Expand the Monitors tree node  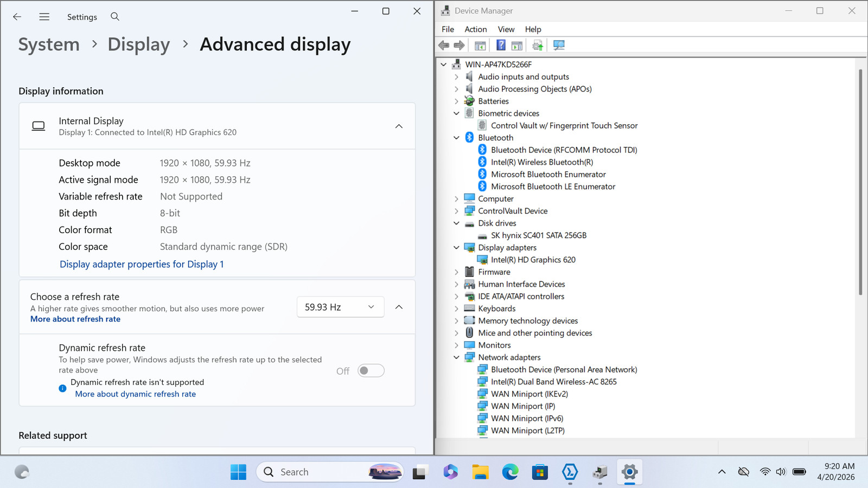pos(456,345)
